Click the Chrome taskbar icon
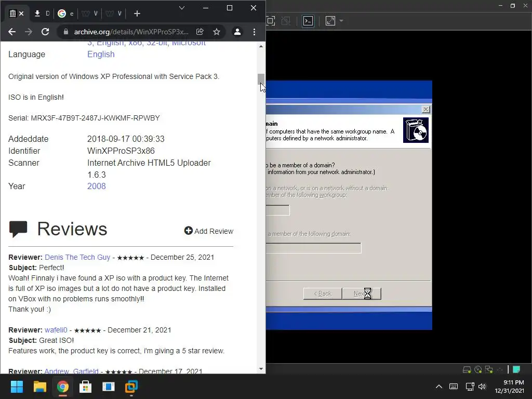Viewport: 532px width, 399px height. [62, 387]
